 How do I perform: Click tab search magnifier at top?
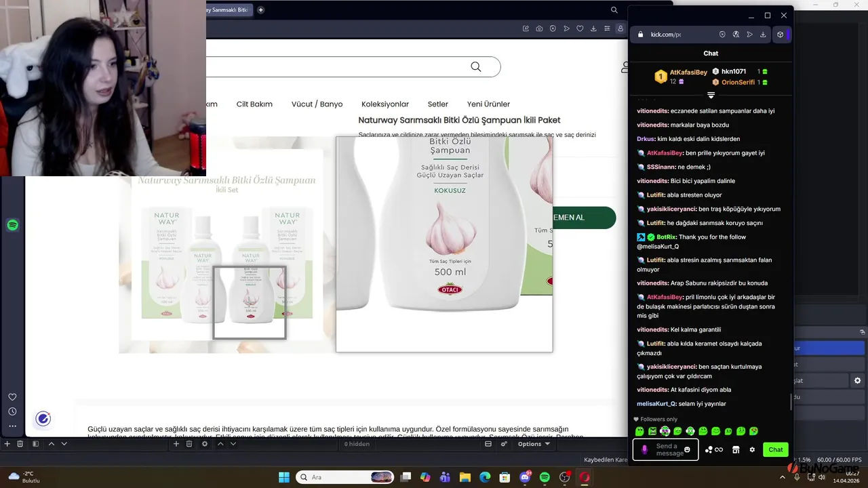(614, 10)
